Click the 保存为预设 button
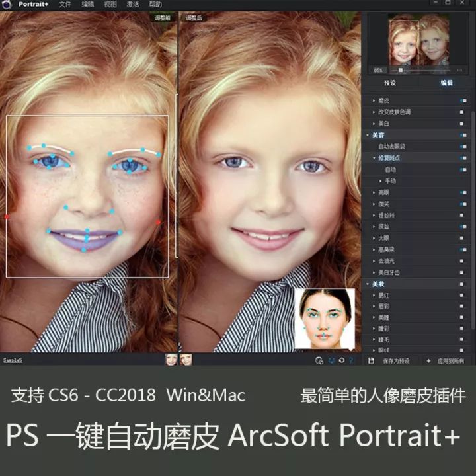Viewport: 476px width, 476px height. click(395, 361)
